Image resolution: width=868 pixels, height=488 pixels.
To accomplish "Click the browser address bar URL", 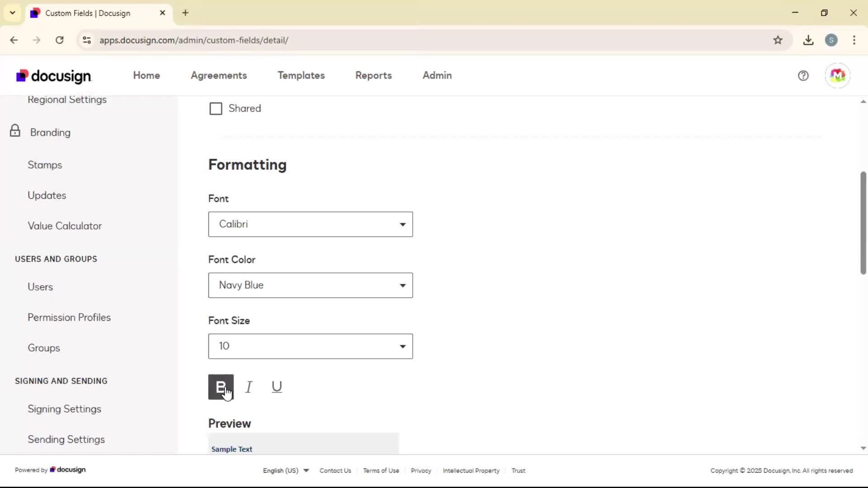I will tap(194, 40).
